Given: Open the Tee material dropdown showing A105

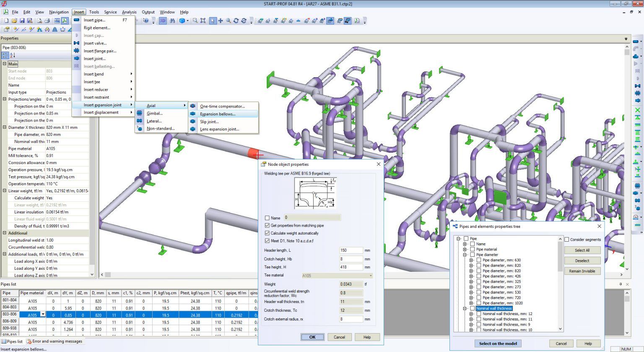Looking at the screenshot, I should coord(371,275).
